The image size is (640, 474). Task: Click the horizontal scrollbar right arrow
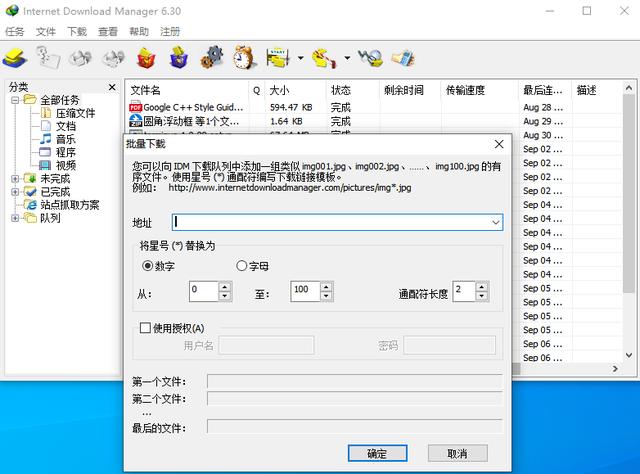click(615, 369)
